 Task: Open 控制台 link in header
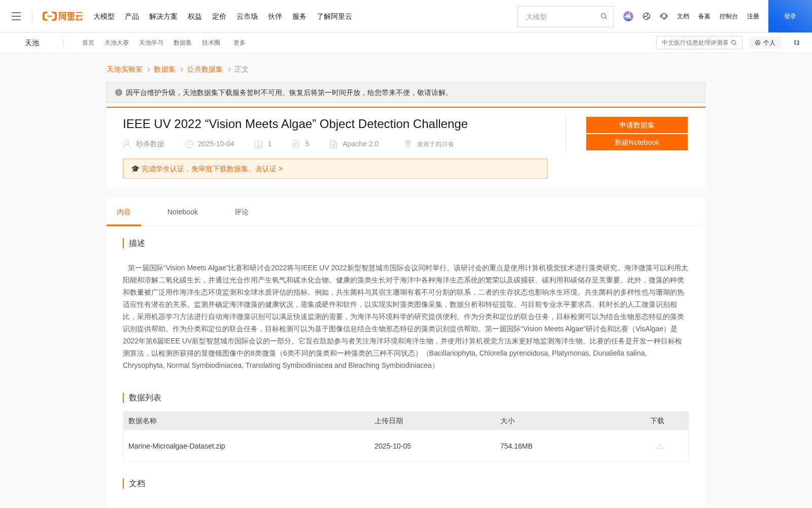(729, 16)
